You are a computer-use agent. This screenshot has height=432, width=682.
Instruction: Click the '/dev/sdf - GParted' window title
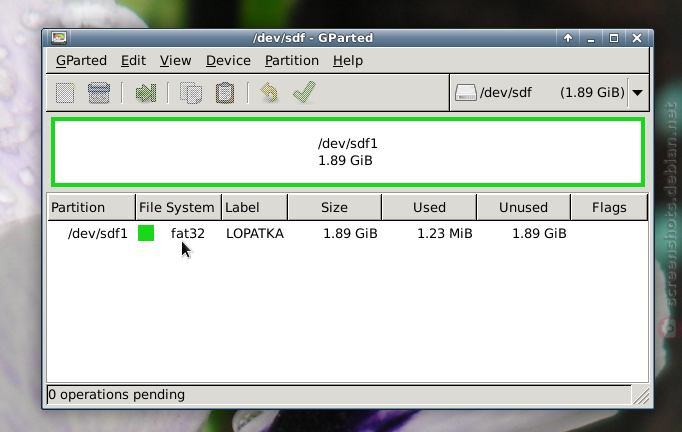[x=313, y=38]
